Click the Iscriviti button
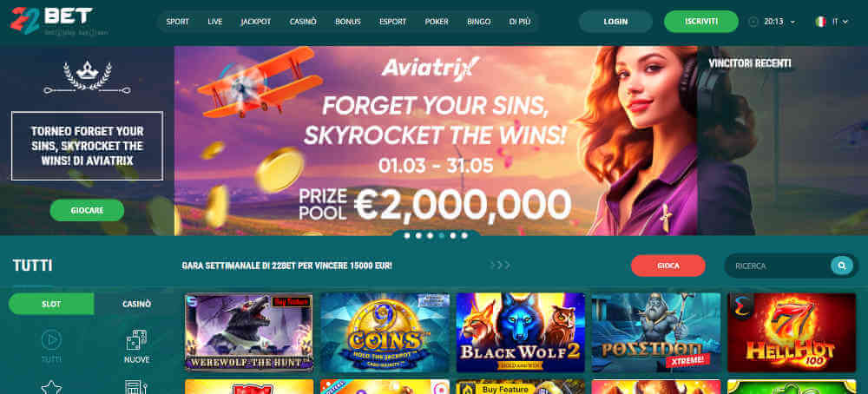 700,22
